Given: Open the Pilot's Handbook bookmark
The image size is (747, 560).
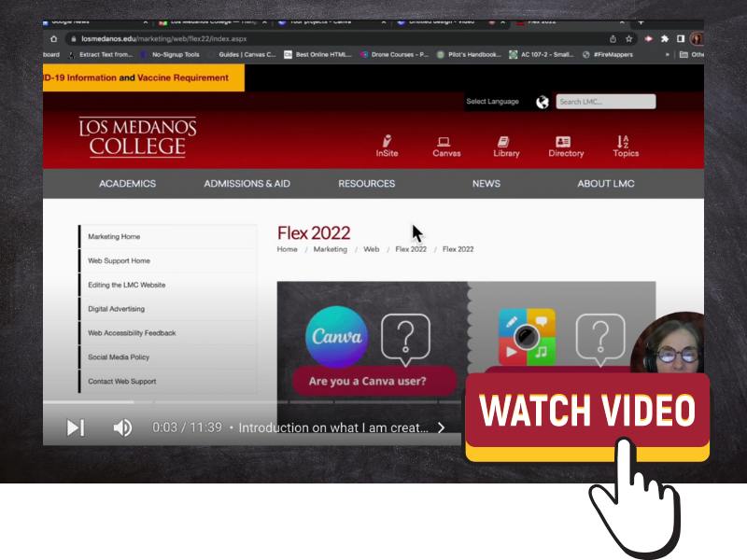Looking at the screenshot, I should coord(470,55).
